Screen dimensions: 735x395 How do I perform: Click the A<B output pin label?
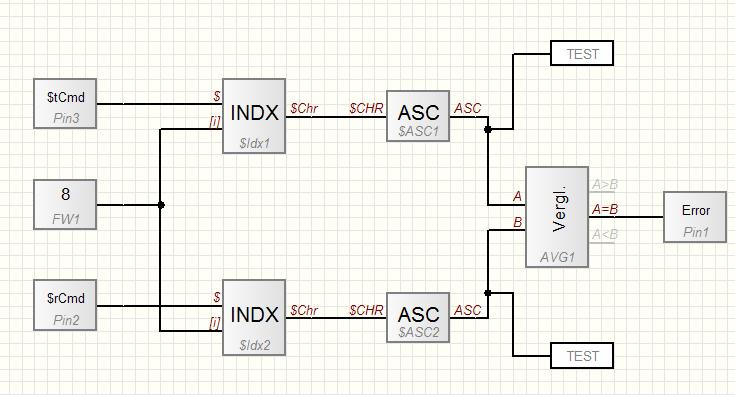pyautogui.click(x=605, y=234)
